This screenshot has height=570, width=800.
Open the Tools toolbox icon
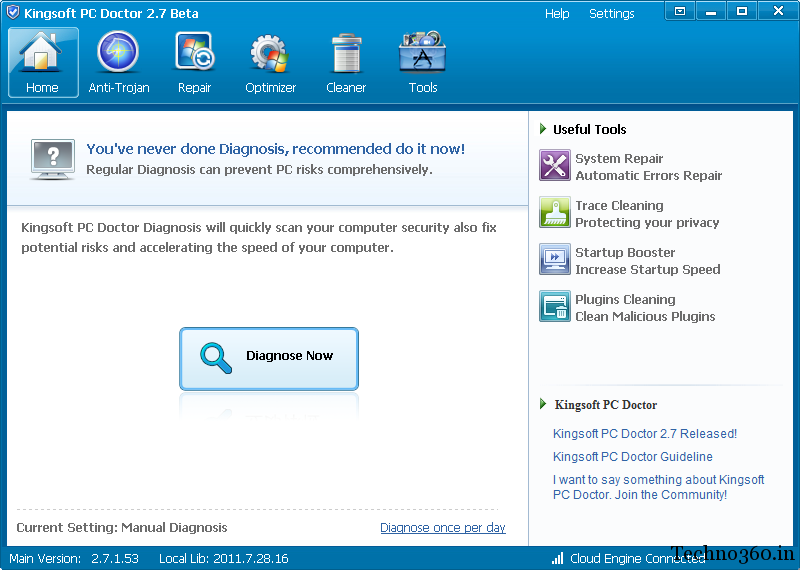click(422, 52)
